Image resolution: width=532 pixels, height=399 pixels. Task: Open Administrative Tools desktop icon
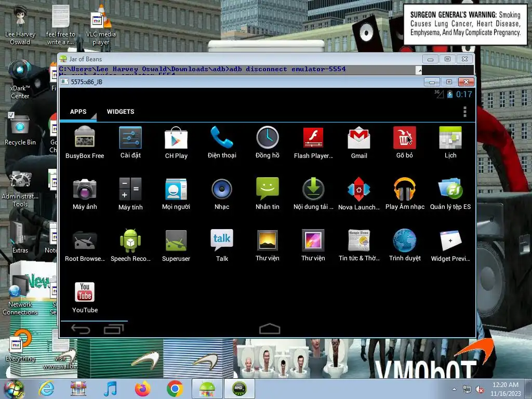20,188
